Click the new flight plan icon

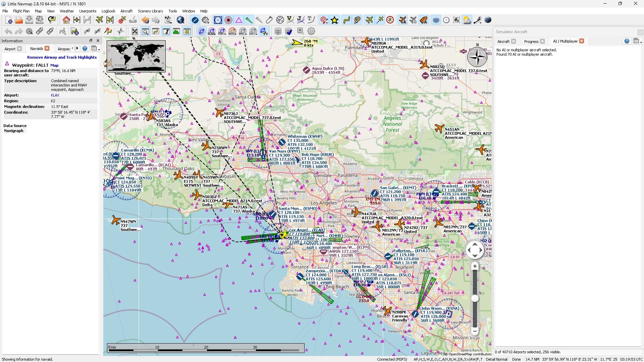(x=9, y=20)
